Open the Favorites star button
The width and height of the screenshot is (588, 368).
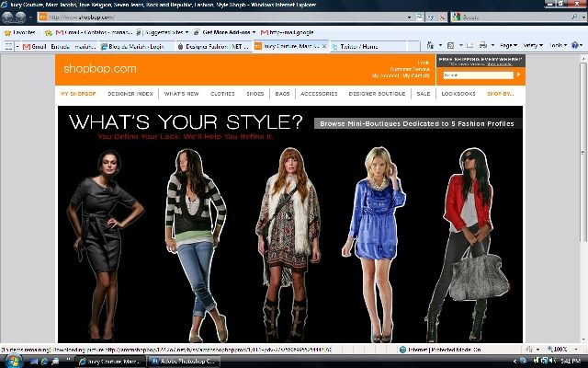21,33
